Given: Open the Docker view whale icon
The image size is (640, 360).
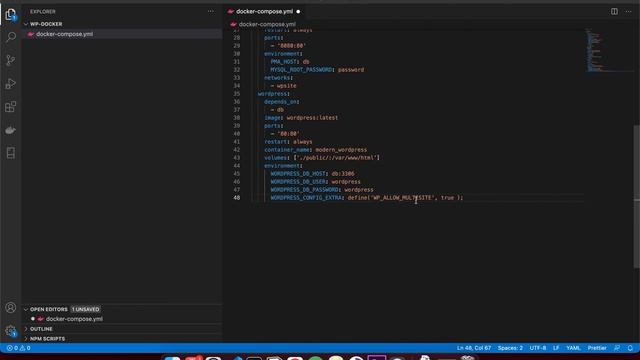Looking at the screenshot, I should (11, 130).
